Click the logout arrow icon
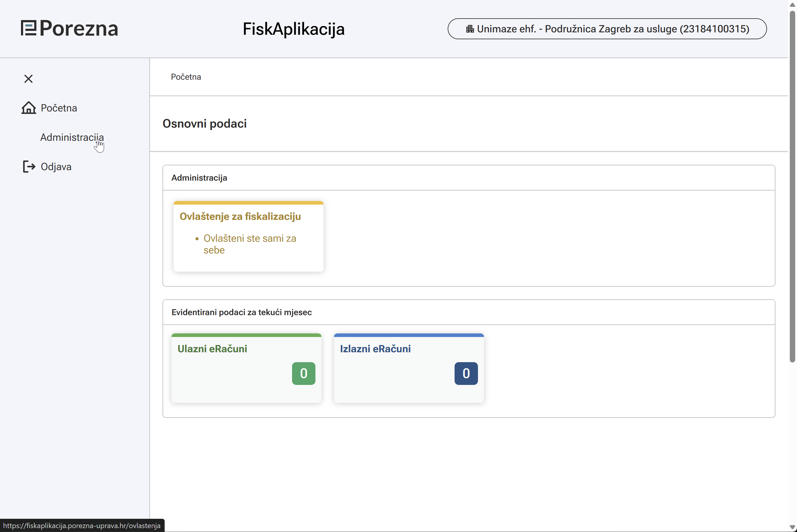The width and height of the screenshot is (797, 532). (29, 167)
